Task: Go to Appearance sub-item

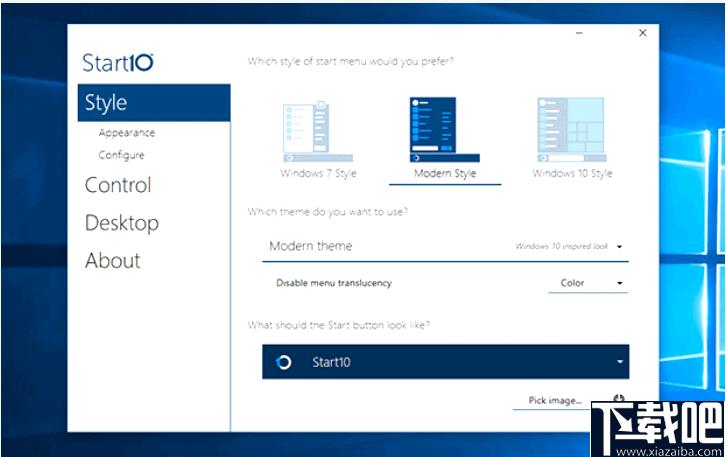Action: 126,133
